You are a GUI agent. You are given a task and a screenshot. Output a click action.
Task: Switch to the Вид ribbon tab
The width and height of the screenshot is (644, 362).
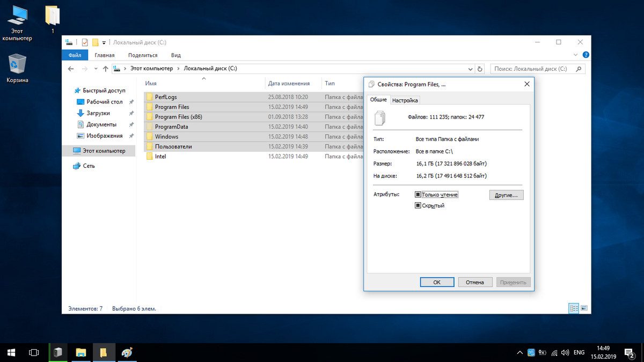(176, 55)
